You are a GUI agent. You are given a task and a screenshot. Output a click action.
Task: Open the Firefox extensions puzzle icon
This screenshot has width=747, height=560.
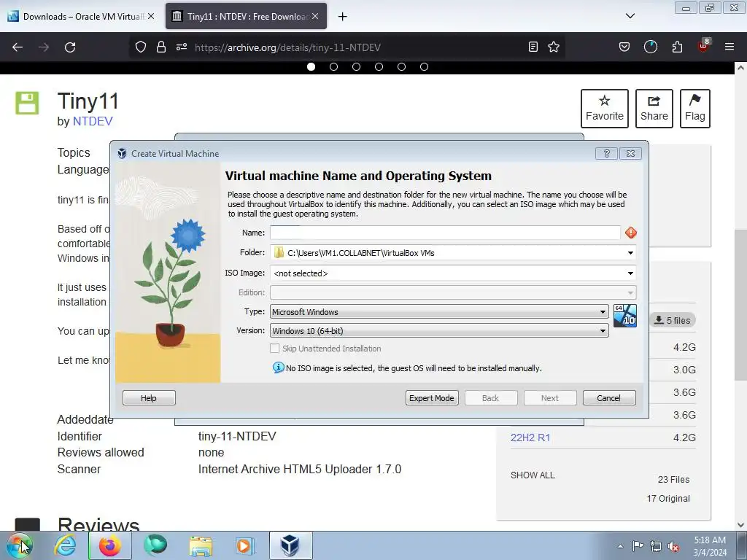coord(677,47)
